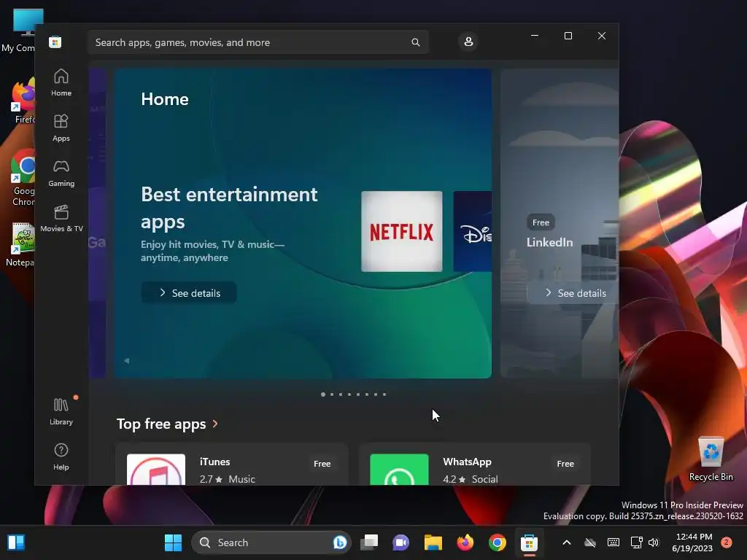Go to the previous carousel slide arrow
The image size is (747, 560).
(x=127, y=361)
